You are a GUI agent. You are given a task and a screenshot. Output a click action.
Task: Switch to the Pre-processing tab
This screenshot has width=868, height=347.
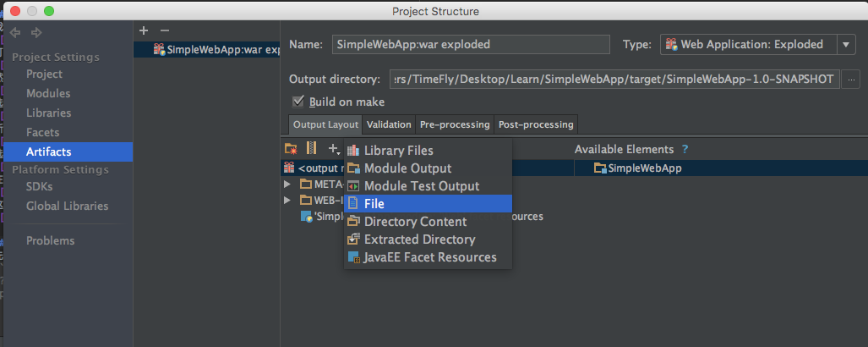coord(455,124)
